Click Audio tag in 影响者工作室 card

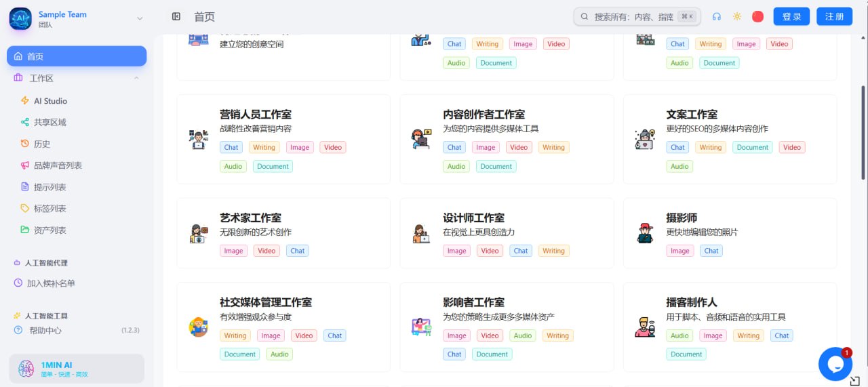pos(523,335)
